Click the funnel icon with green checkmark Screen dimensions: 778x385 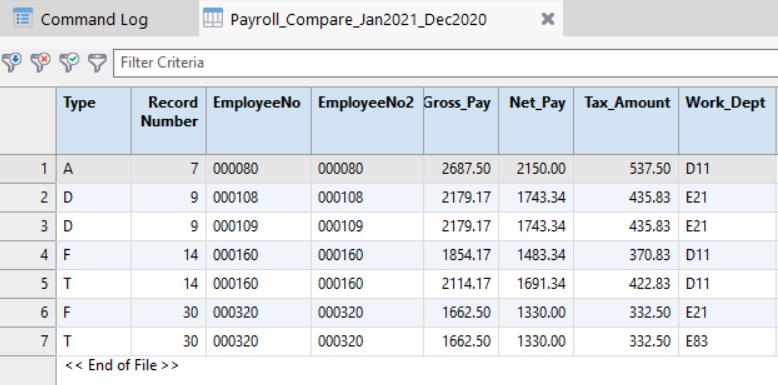pos(68,63)
